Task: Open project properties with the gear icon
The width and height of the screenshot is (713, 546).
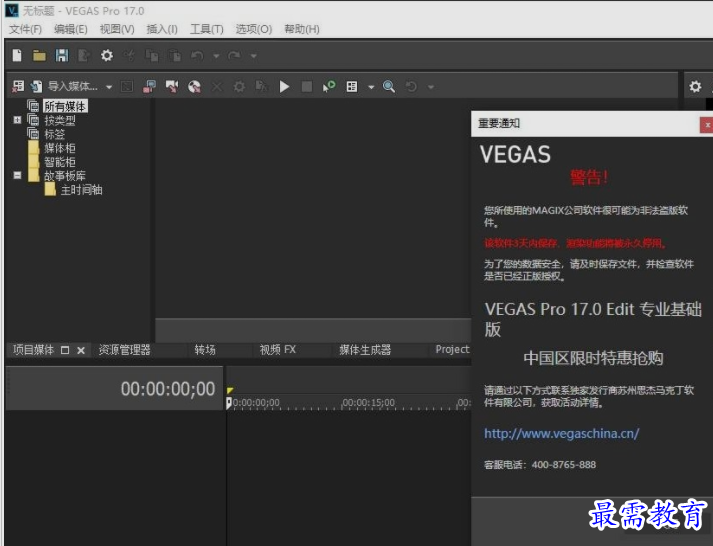Action: coord(107,55)
